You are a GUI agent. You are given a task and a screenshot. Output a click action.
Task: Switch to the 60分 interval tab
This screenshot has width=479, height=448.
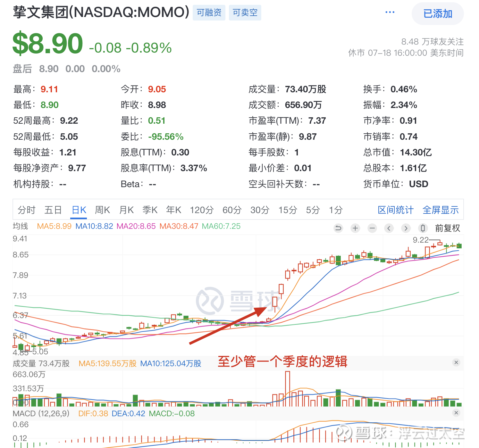coord(232,210)
